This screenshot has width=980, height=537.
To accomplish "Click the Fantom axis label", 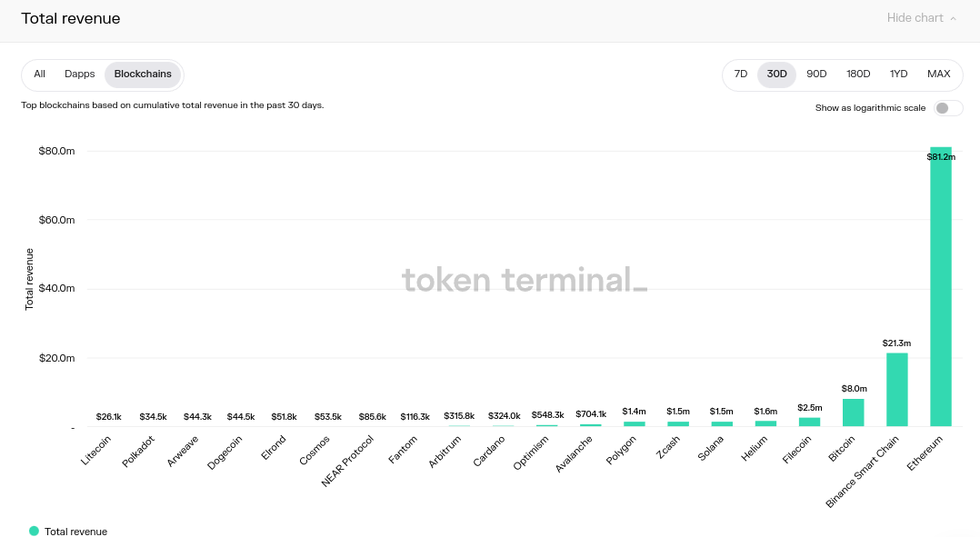I will pos(403,450).
